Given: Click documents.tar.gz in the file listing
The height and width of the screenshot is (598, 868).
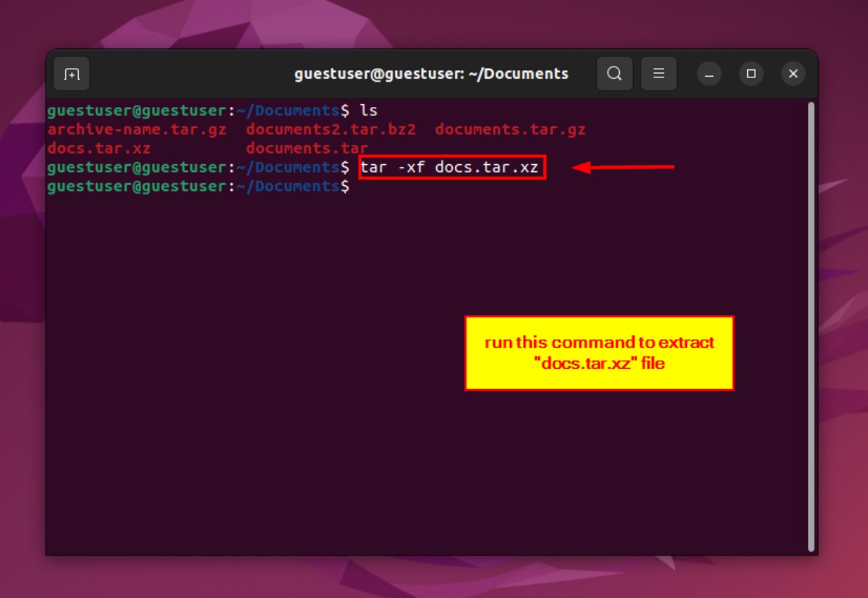Looking at the screenshot, I should pyautogui.click(x=510, y=130).
